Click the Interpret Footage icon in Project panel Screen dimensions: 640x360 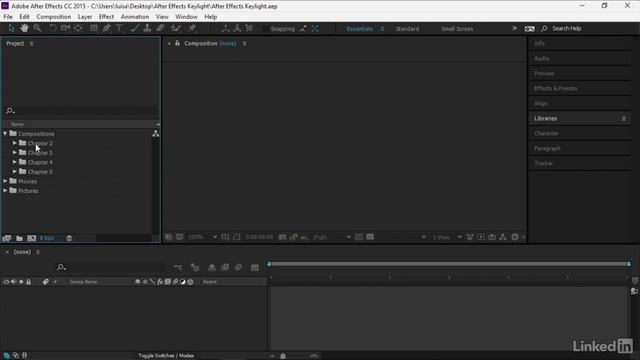[7, 238]
